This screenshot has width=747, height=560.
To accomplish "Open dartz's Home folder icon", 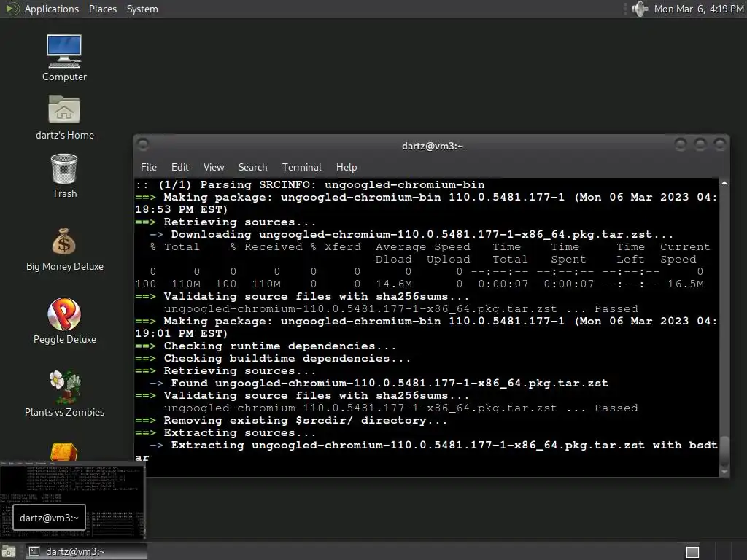I will (x=64, y=117).
